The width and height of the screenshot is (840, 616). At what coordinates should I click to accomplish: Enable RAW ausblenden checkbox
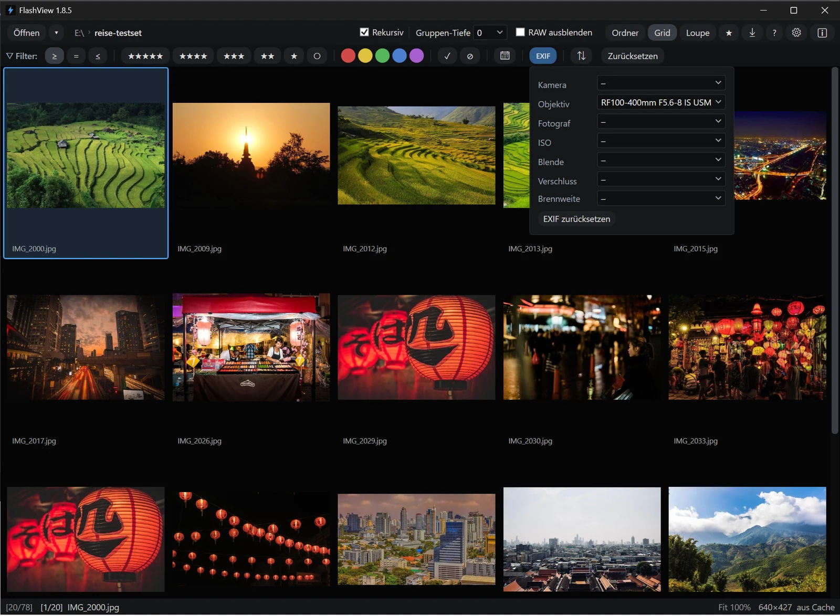[x=520, y=32]
